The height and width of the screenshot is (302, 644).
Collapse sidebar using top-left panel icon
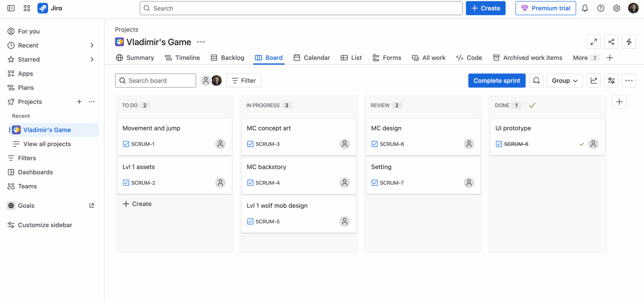11,8
